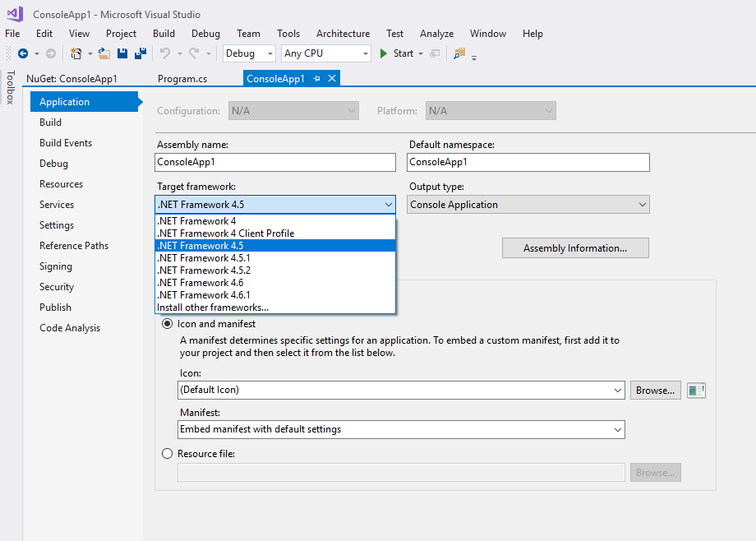756x541 pixels.
Task: Open the Build properties page
Action: tap(51, 123)
